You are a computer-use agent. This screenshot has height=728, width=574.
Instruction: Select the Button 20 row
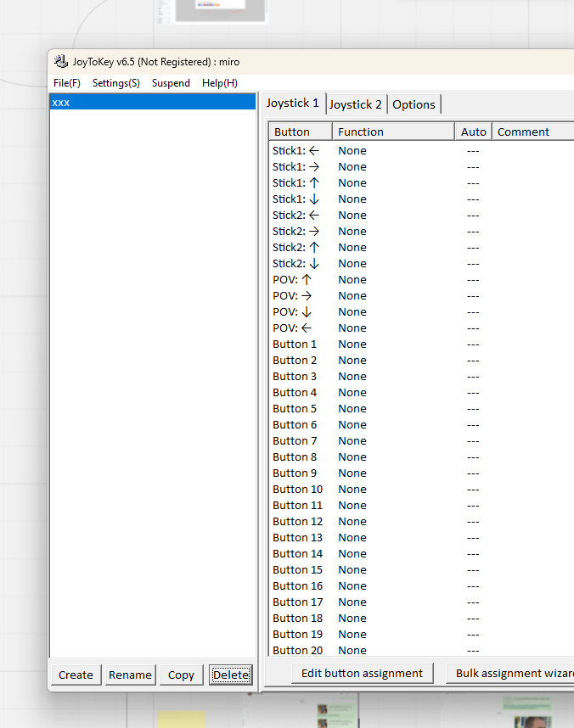pos(421,650)
